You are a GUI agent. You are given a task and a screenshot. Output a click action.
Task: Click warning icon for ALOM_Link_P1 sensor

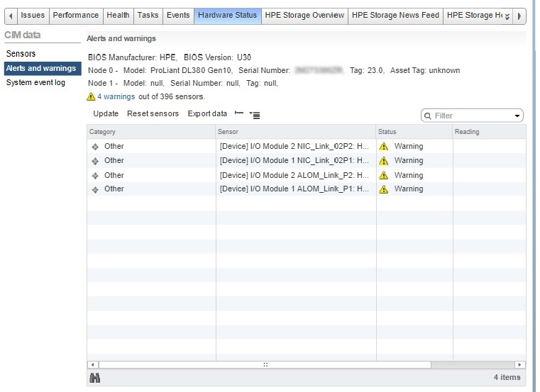coord(384,189)
